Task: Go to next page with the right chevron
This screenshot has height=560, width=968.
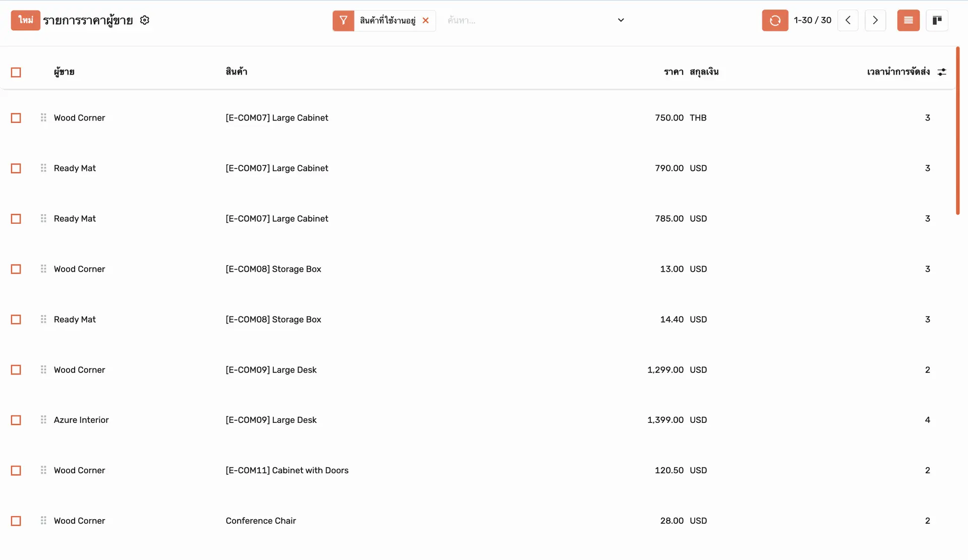Action: (x=875, y=21)
